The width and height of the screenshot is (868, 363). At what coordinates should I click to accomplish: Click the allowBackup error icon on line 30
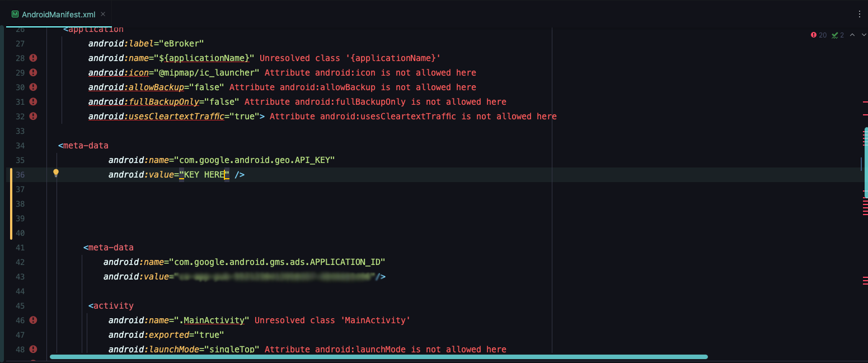pos(33,87)
